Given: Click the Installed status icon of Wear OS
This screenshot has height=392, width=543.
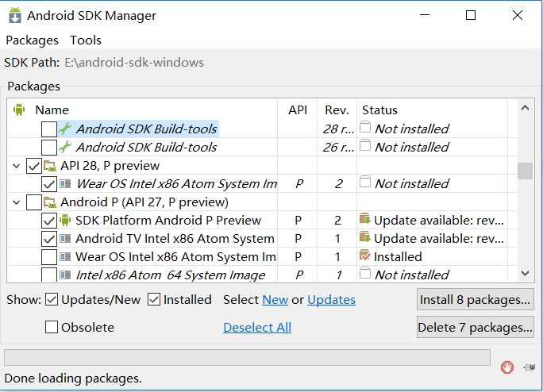Looking at the screenshot, I should pos(365,256).
